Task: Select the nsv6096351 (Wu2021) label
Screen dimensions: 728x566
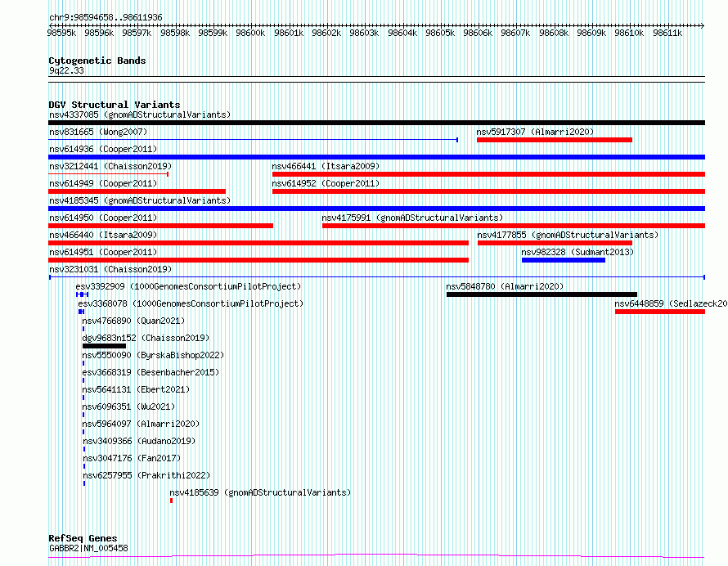Action: pyautogui.click(x=128, y=407)
